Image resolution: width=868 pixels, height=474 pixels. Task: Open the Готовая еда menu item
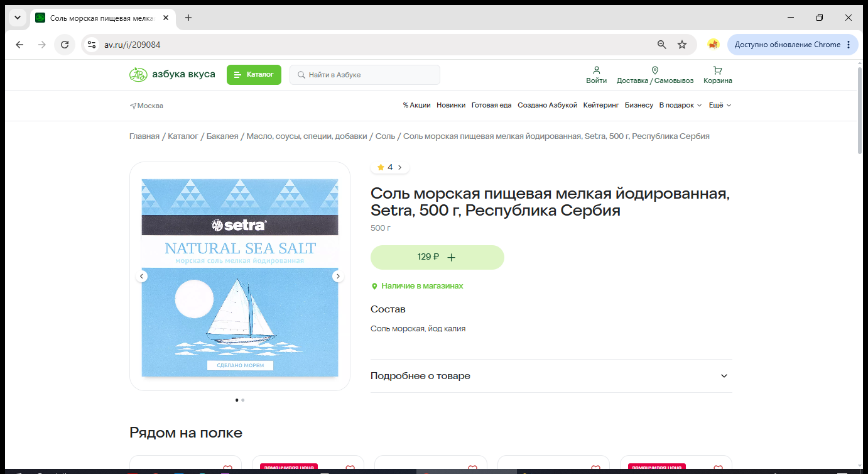click(x=492, y=106)
